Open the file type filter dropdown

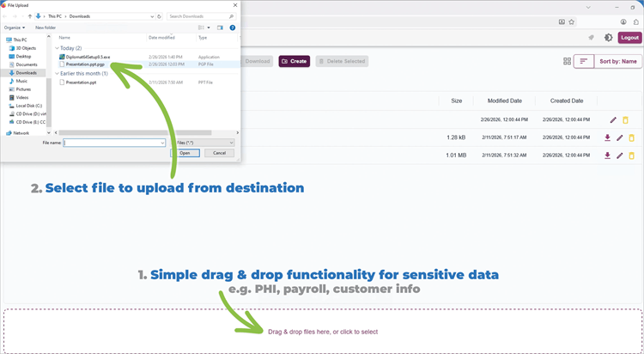pos(204,143)
